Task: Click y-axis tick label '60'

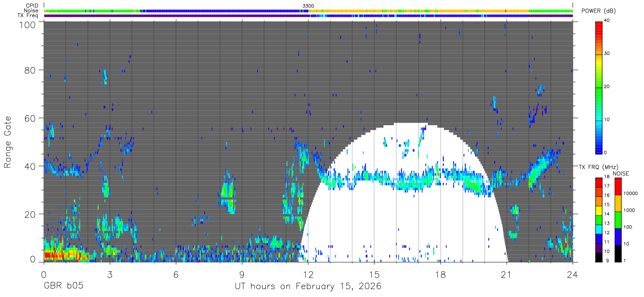Action: pos(30,118)
